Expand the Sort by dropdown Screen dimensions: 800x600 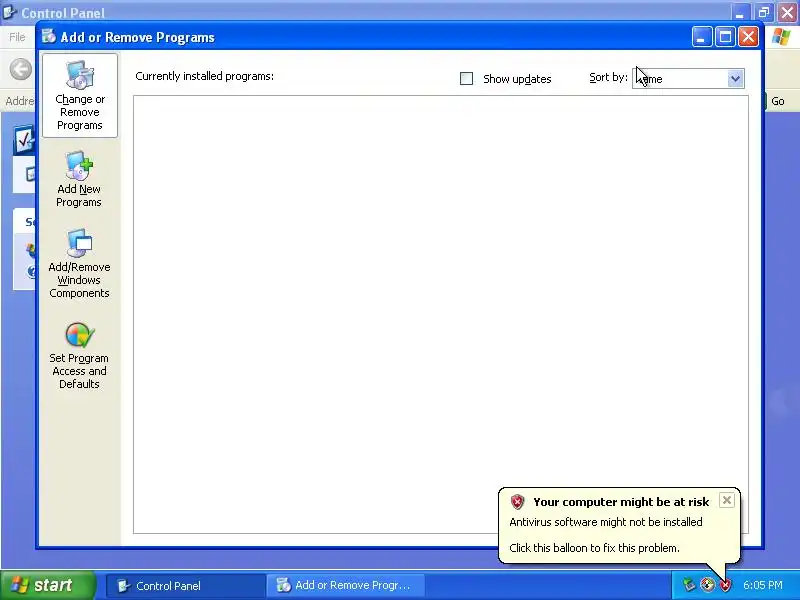[x=735, y=79]
